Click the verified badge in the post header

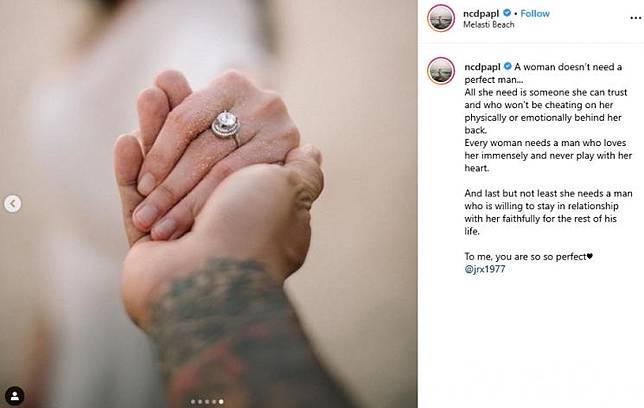[x=507, y=13]
